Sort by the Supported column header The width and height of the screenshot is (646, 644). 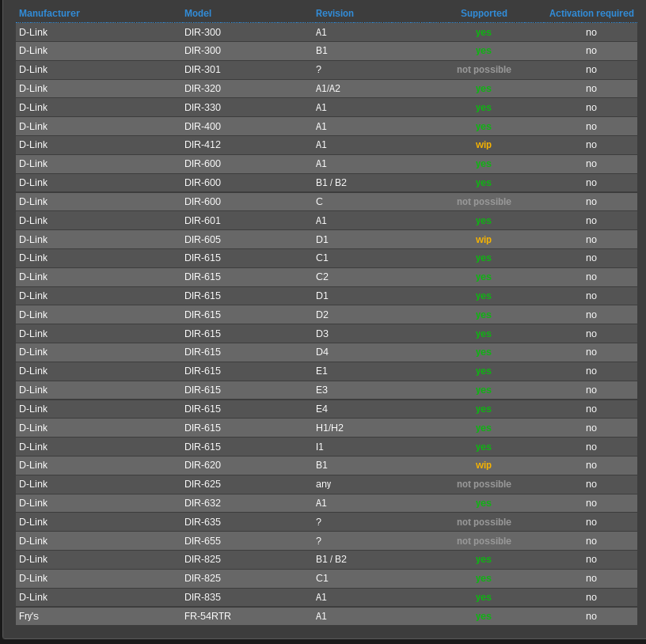click(484, 13)
